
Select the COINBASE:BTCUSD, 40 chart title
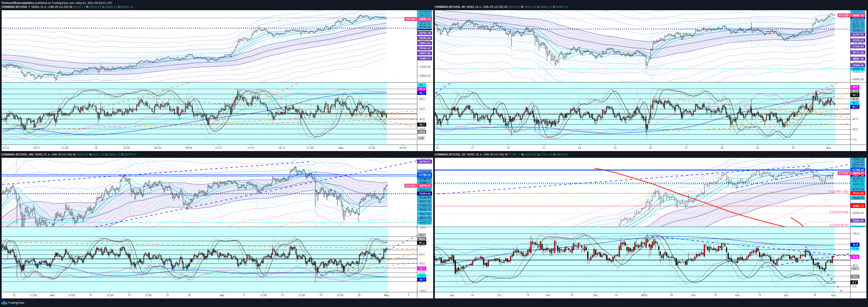point(450,7)
